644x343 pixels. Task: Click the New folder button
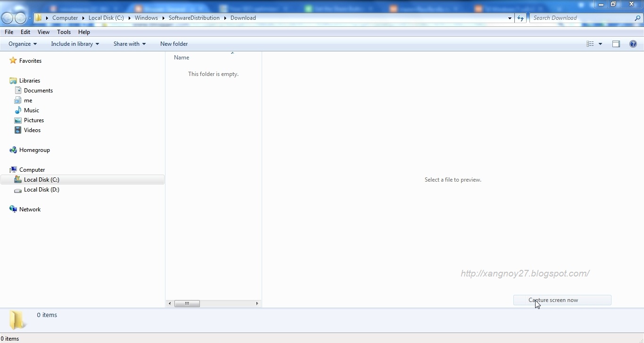click(174, 44)
